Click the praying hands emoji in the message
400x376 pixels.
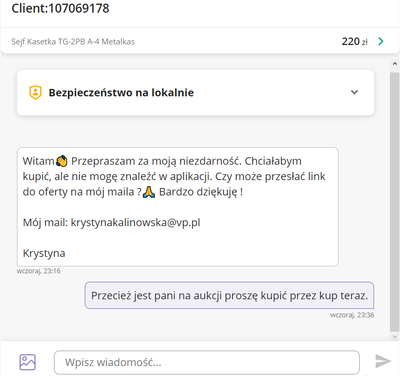(149, 192)
